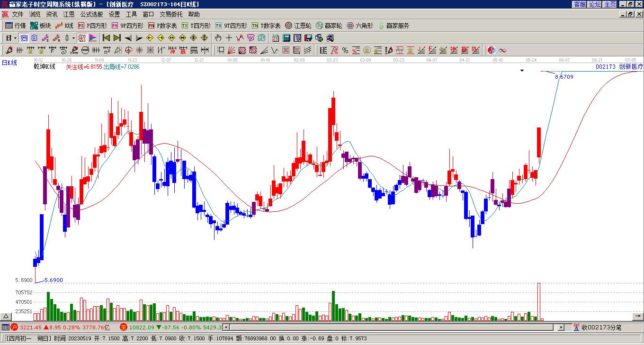Click the 客服 customer service button
The image size is (644, 345).
(580, 4)
